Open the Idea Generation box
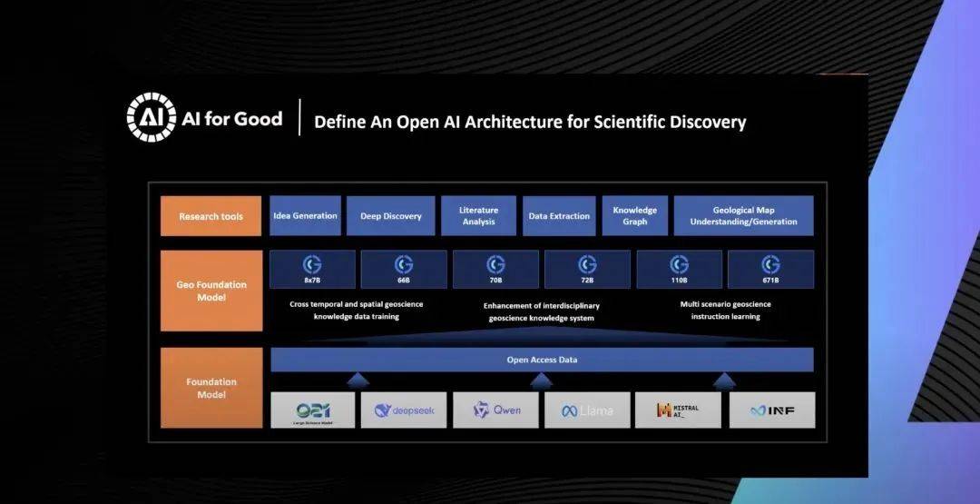 coord(305,216)
